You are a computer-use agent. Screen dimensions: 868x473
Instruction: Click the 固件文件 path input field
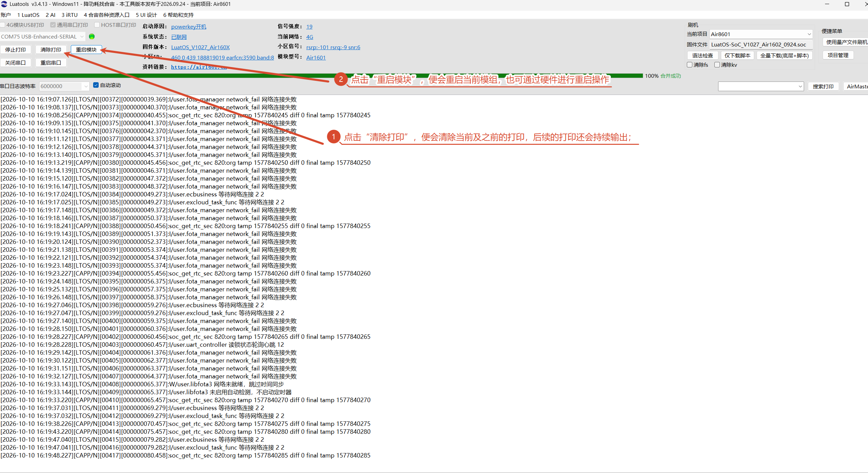click(761, 44)
